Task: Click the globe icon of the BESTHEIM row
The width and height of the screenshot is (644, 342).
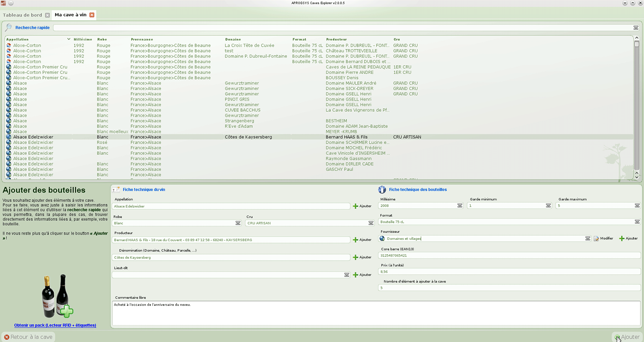Action: point(8,121)
